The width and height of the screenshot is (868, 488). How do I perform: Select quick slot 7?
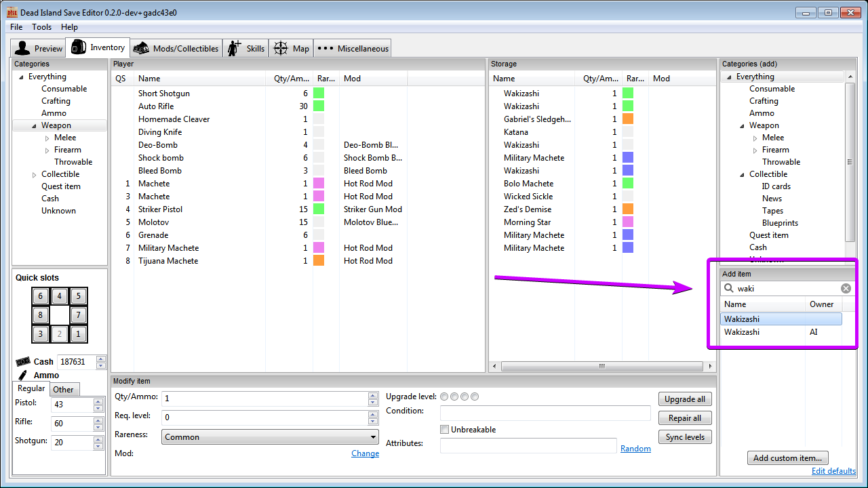(79, 315)
